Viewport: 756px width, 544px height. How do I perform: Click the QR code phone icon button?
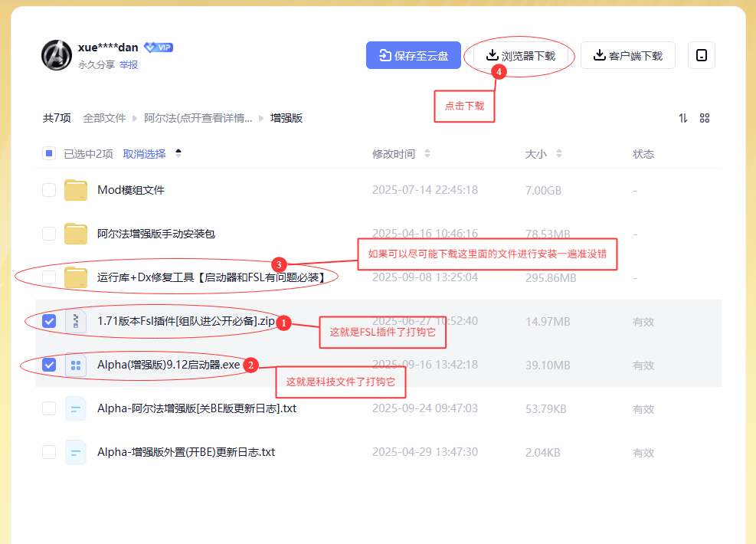[x=701, y=56]
